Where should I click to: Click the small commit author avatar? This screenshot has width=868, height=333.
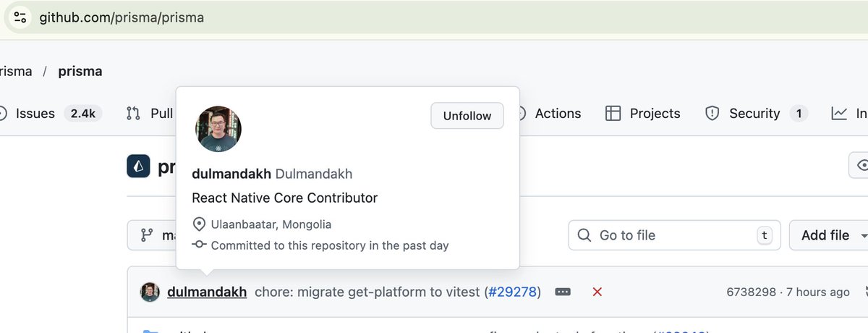(150, 292)
